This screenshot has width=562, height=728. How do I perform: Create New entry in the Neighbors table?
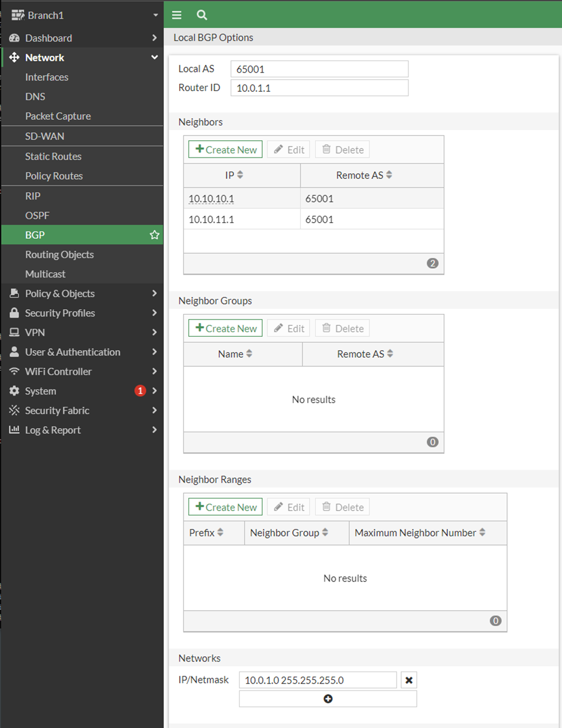(x=225, y=149)
